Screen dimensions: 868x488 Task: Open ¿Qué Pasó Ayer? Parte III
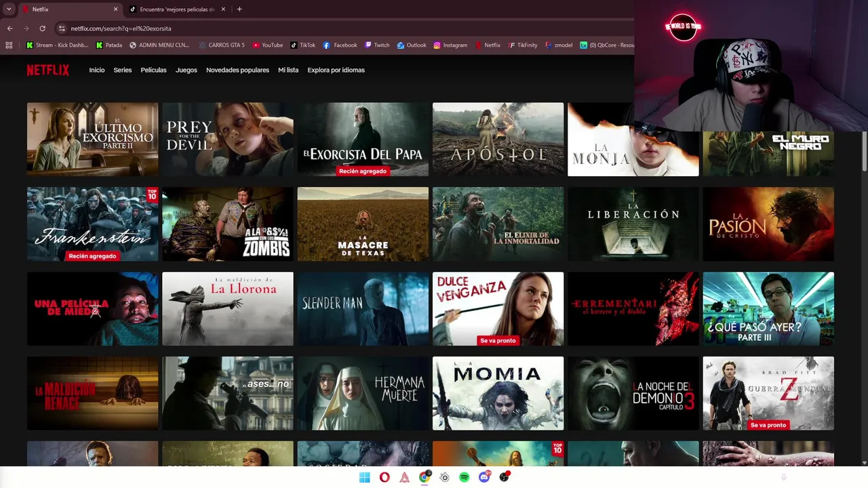click(768, 308)
